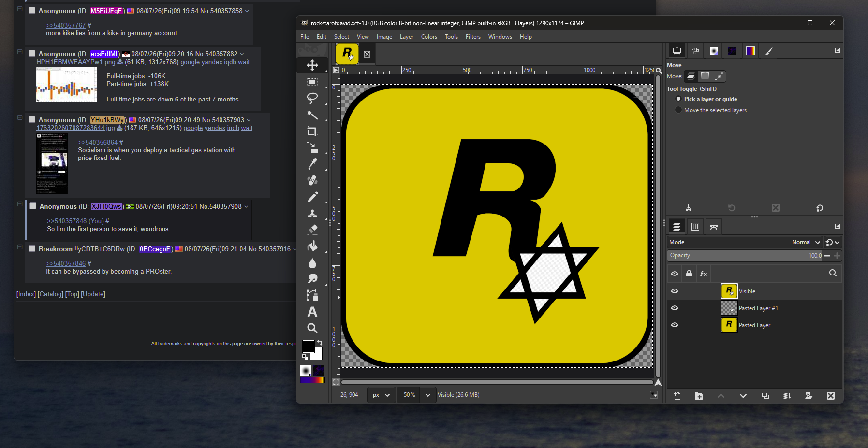This screenshot has width=868, height=448.
Task: Create a new layer group
Action: point(699,396)
